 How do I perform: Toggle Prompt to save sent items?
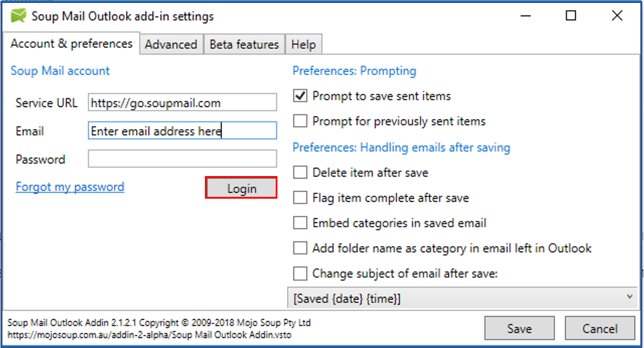301,96
